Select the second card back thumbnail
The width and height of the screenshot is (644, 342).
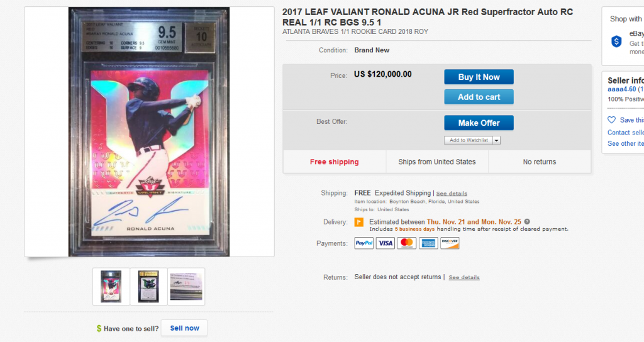[148, 287]
